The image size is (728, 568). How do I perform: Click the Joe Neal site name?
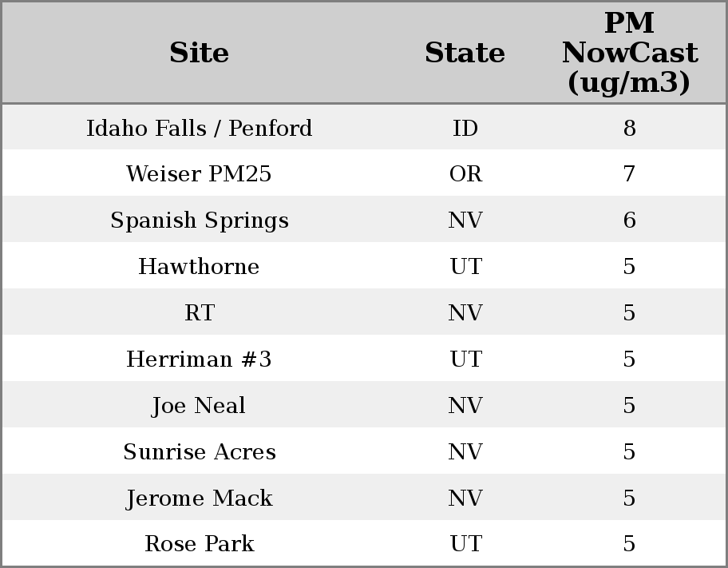pos(200,406)
